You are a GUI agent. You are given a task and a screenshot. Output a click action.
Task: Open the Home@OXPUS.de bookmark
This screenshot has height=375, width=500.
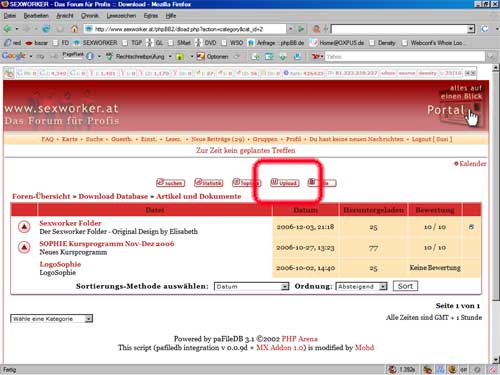click(337, 43)
